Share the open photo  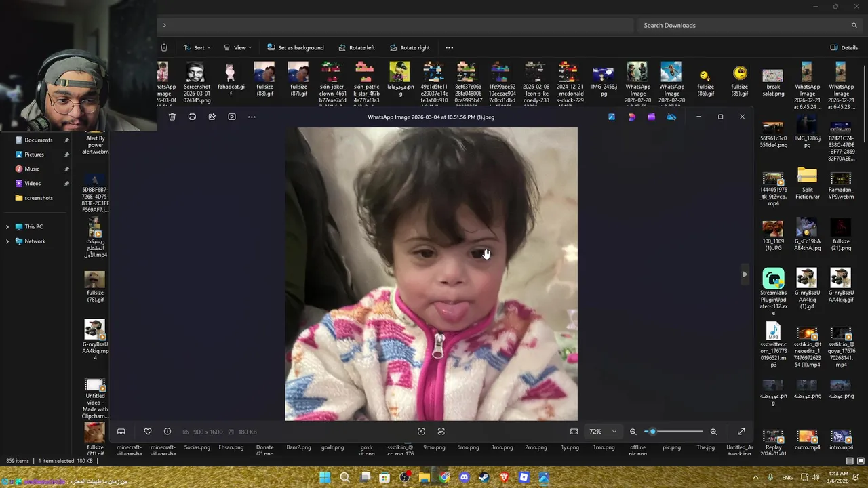point(212,117)
